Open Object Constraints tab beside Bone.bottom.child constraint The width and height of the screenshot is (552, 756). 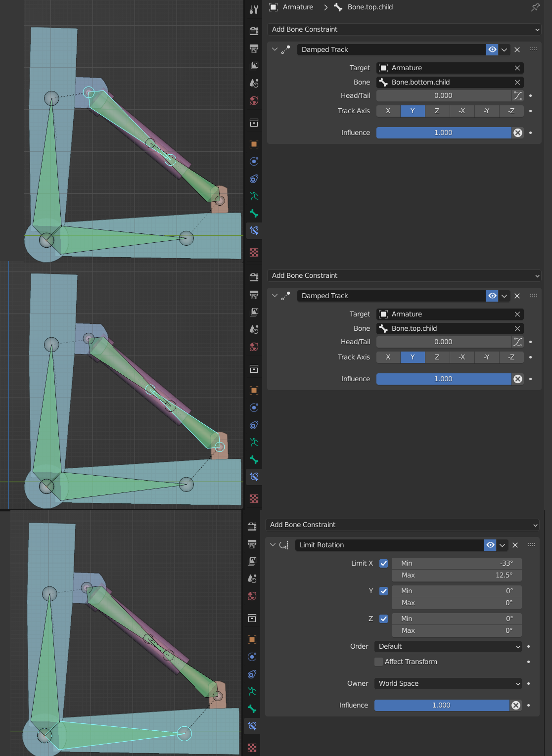click(254, 178)
